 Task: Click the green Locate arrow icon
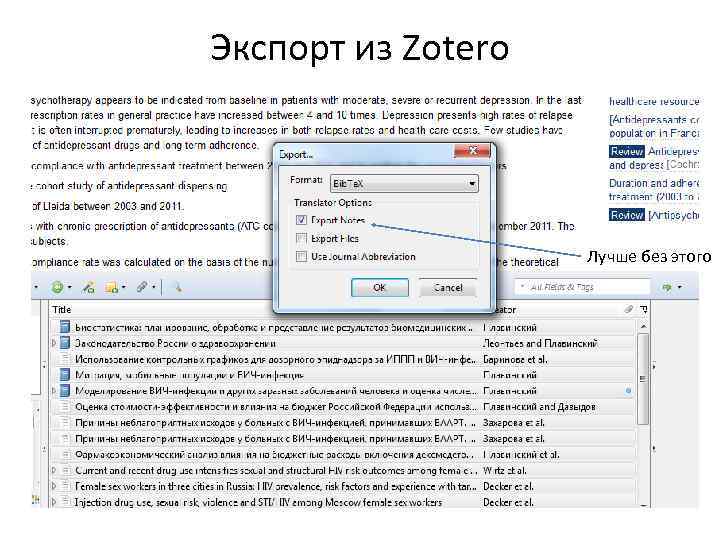click(667, 287)
